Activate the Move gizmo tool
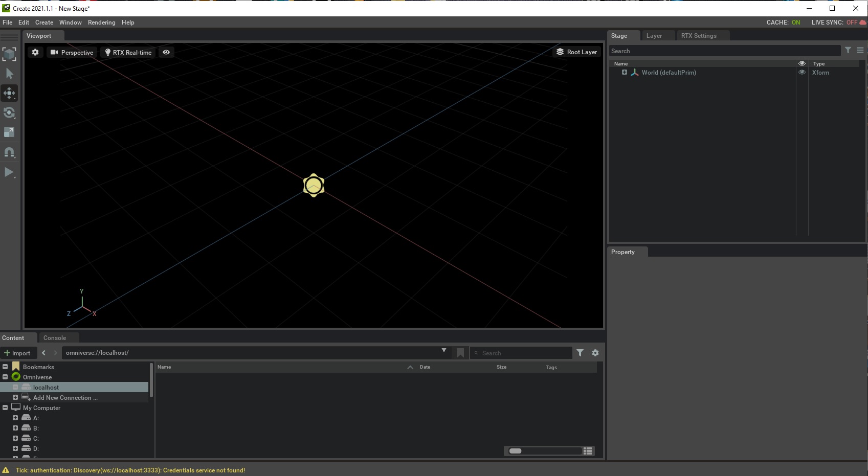This screenshot has height=476, width=868. click(9, 93)
